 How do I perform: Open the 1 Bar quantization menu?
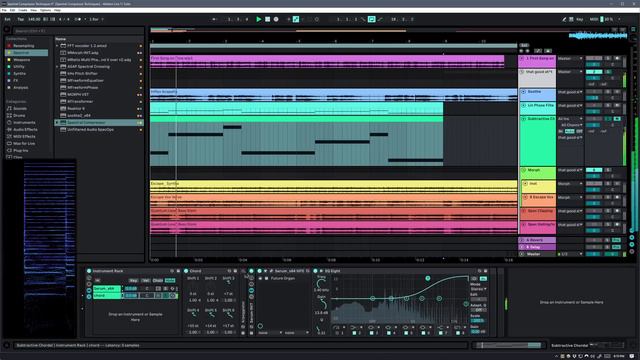point(96,19)
